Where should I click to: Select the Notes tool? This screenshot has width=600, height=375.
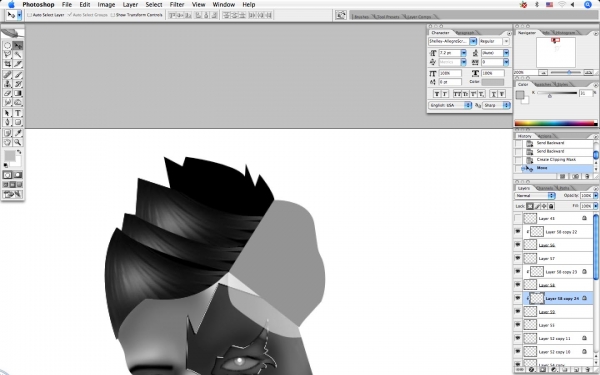(x=7, y=133)
